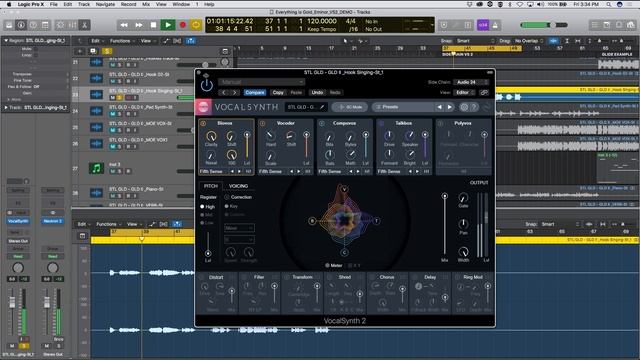The image size is (640, 360).
Task: Click the output Gate knob
Action: click(x=463, y=198)
